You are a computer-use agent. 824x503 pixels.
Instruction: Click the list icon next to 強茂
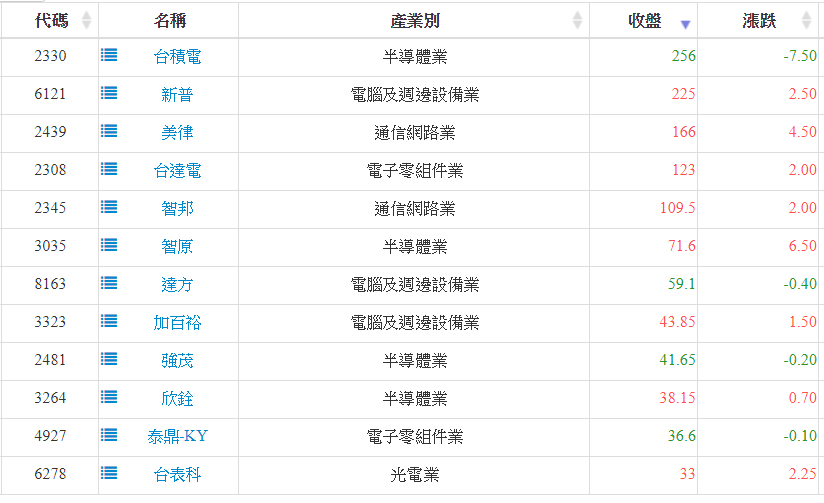(109, 360)
